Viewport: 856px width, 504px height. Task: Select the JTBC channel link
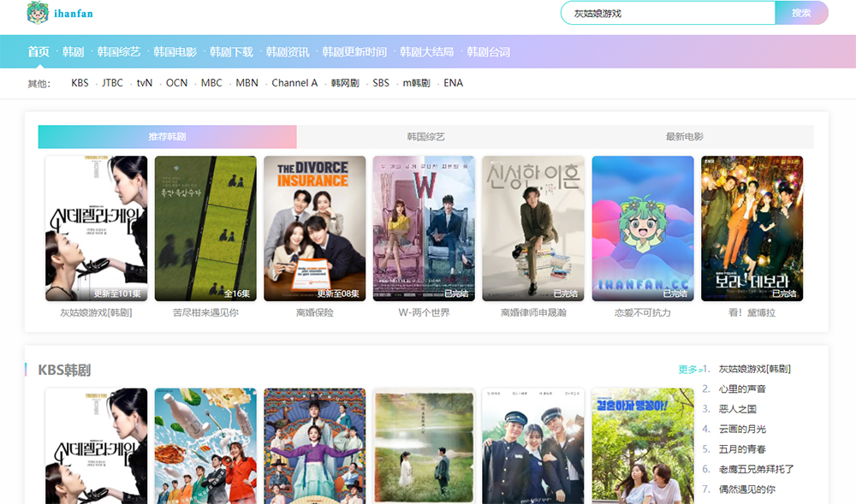(x=112, y=83)
